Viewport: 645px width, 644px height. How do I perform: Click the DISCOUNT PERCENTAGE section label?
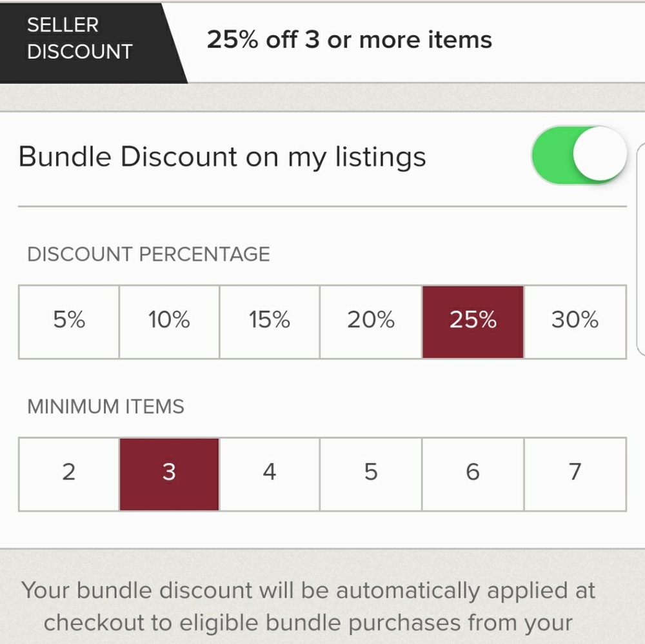pos(148,254)
